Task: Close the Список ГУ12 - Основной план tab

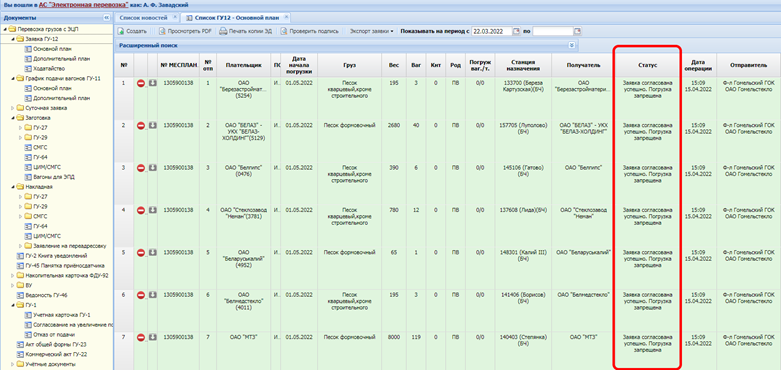Action: pyautogui.click(x=286, y=17)
